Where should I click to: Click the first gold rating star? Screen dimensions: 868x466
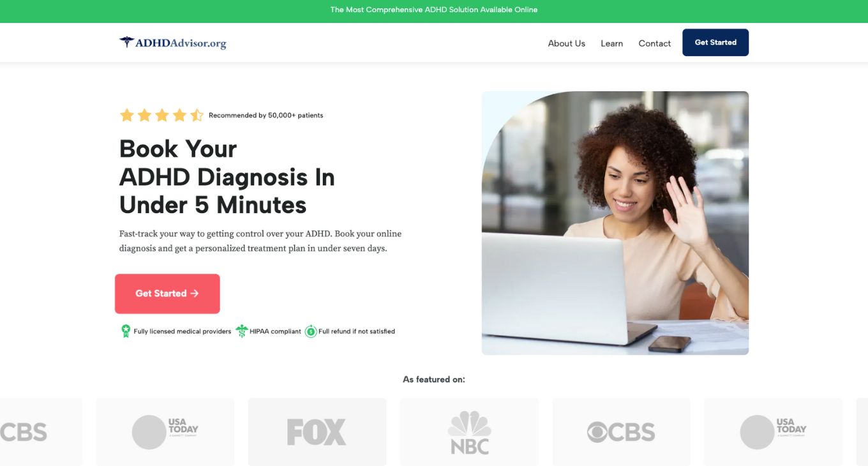coord(127,115)
